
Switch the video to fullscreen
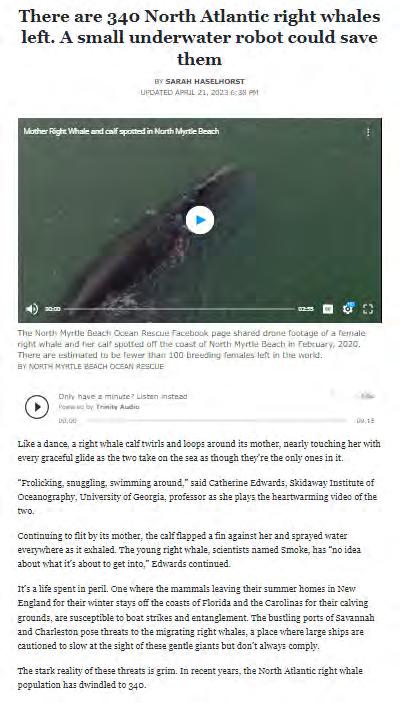click(x=368, y=309)
